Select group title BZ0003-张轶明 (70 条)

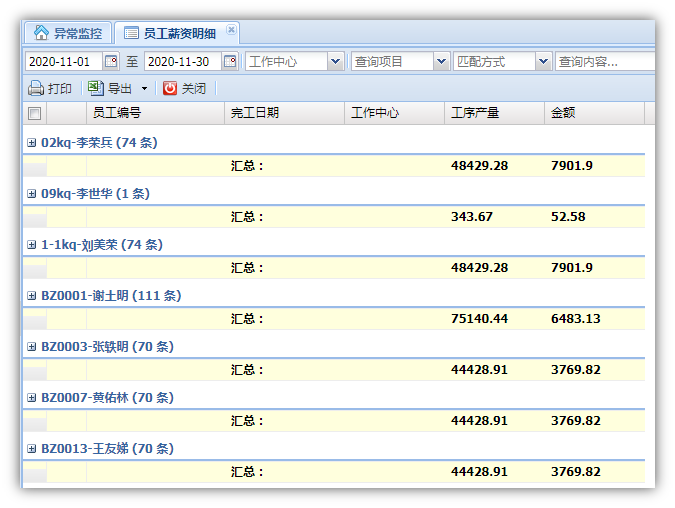107,347
